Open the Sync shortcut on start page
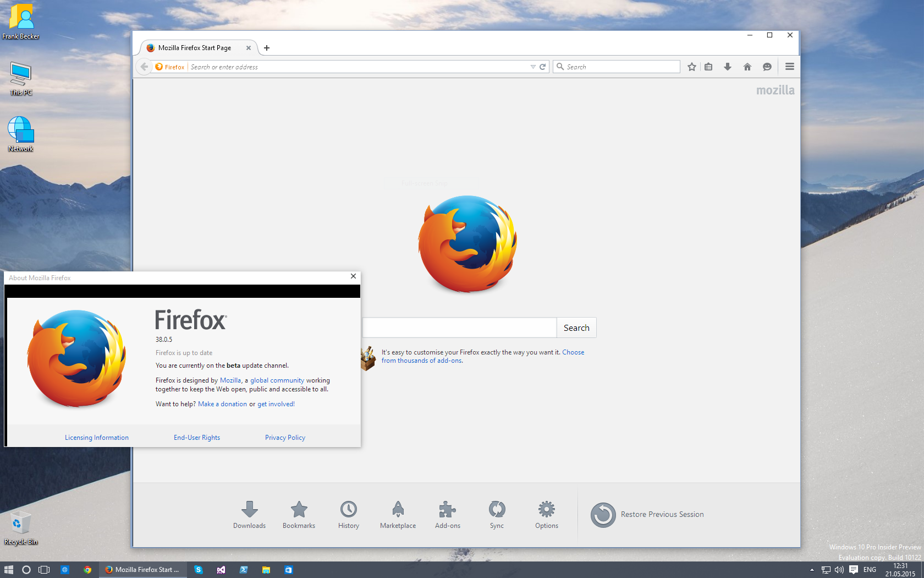 (x=497, y=515)
